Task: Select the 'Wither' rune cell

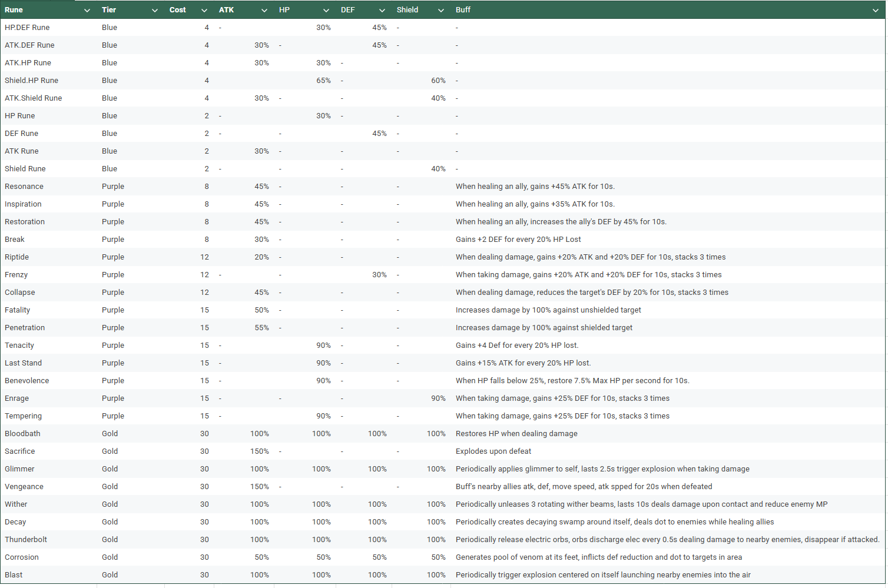Action: click(x=48, y=504)
